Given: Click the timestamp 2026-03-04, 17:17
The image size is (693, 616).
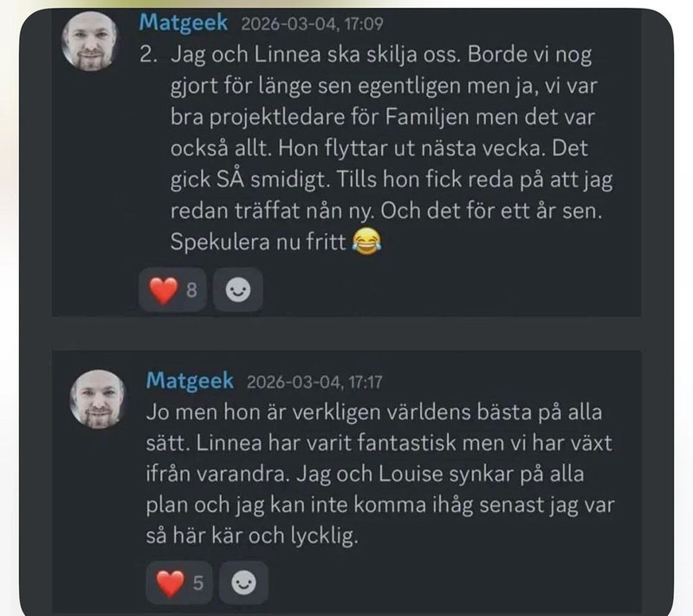Looking at the screenshot, I should [x=314, y=382].
